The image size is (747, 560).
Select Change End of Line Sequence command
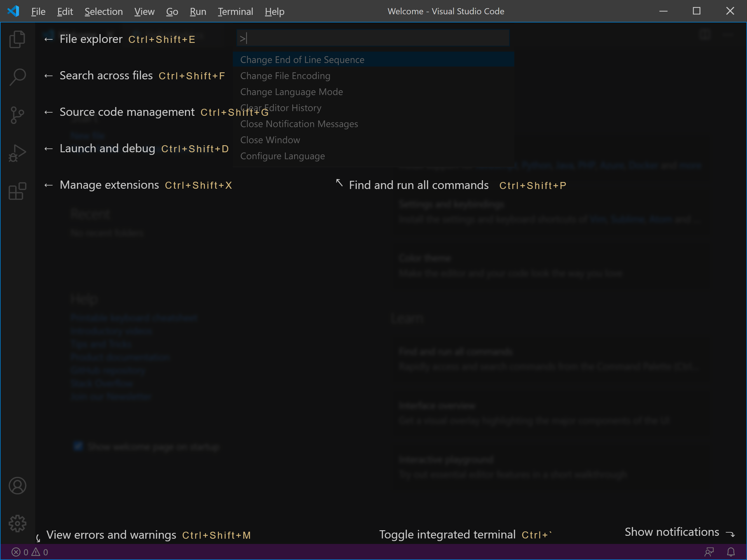click(302, 60)
